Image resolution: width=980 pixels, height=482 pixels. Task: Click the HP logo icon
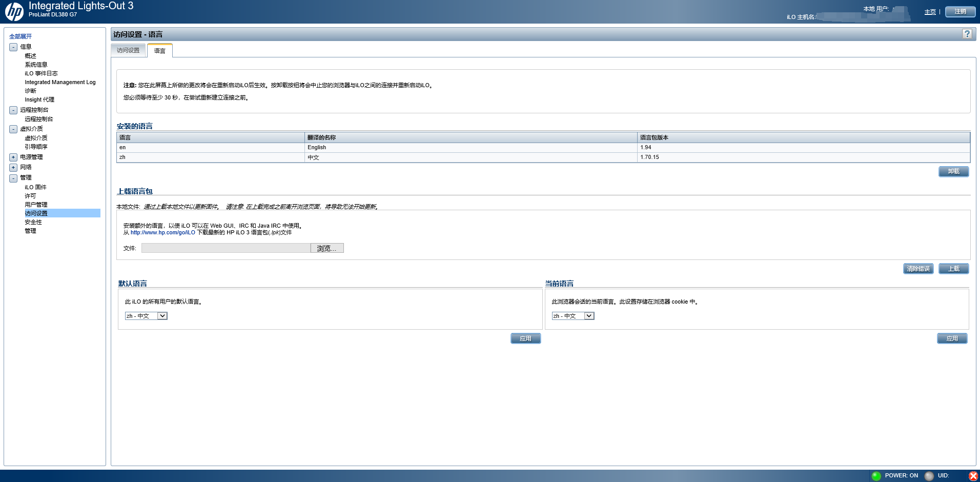point(14,11)
